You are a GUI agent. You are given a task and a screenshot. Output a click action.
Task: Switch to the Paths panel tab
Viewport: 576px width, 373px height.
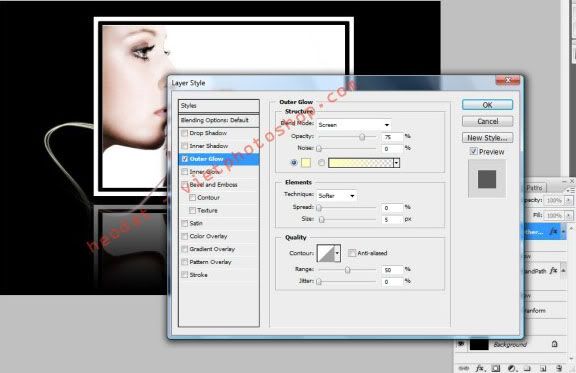(534, 187)
